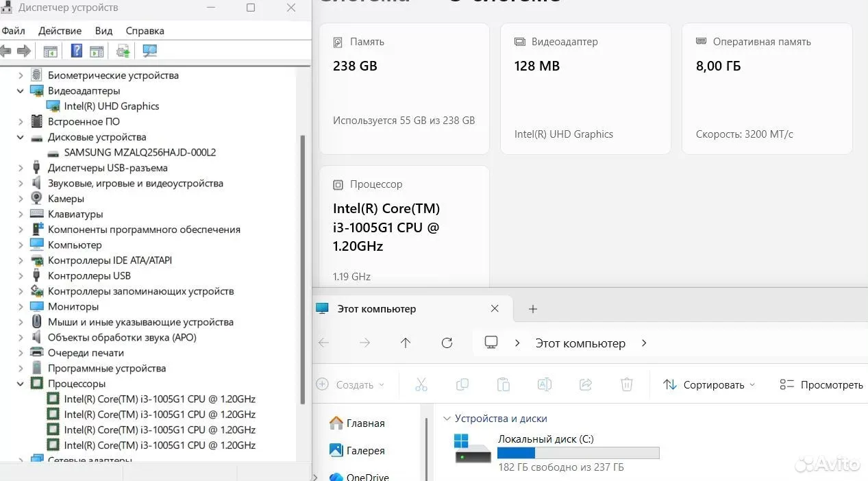Open OneDrive in Explorer sidebar
This screenshot has width=868, height=481.
click(x=359, y=477)
